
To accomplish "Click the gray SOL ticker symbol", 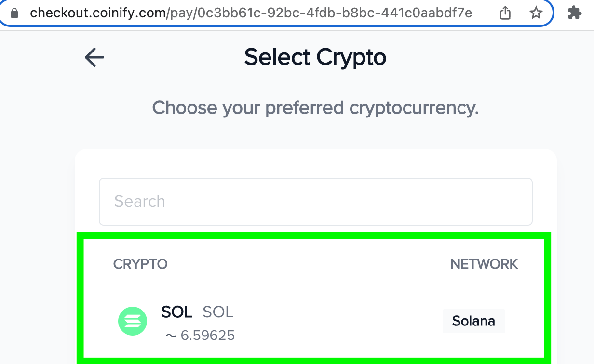I will tap(218, 312).
